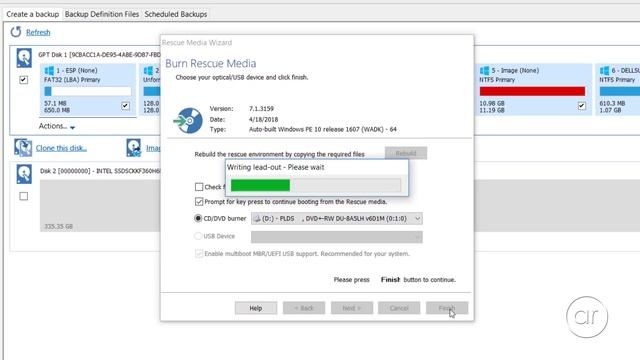
Task: Toggle the ESP partition checkbox
Action: (125, 106)
